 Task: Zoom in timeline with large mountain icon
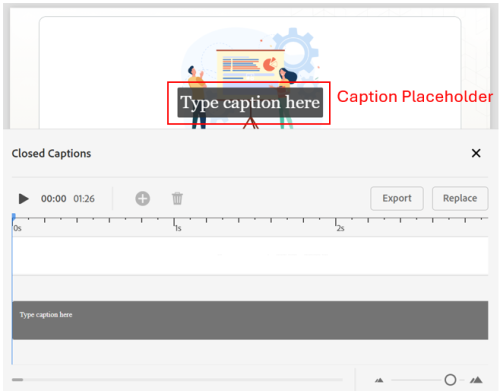pyautogui.click(x=476, y=380)
